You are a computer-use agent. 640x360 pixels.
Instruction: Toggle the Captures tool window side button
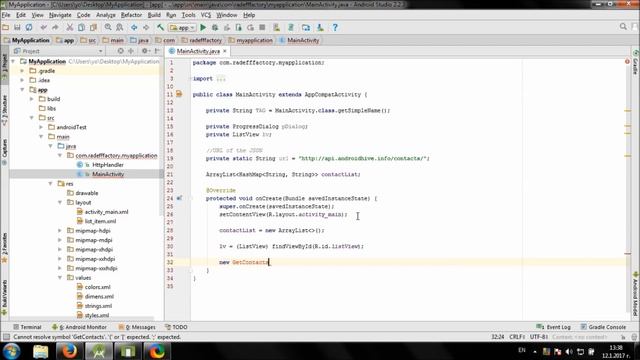pos(4,151)
